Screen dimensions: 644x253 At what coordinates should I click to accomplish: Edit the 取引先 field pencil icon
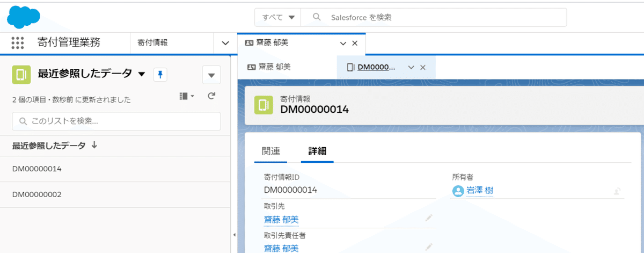tap(429, 218)
